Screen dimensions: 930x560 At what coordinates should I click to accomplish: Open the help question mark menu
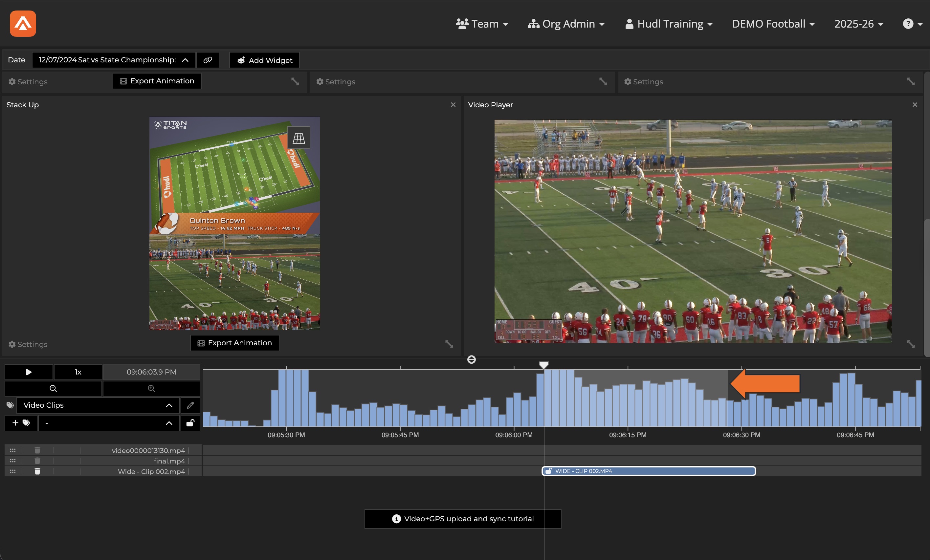click(912, 24)
